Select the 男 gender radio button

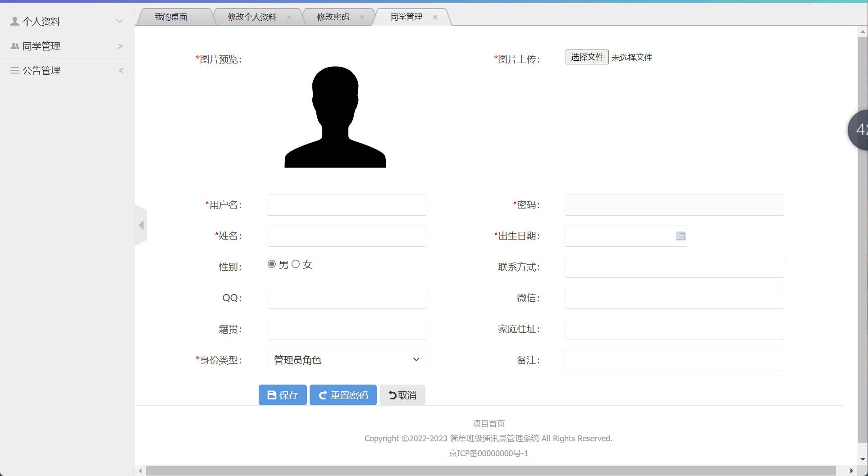pyautogui.click(x=271, y=264)
